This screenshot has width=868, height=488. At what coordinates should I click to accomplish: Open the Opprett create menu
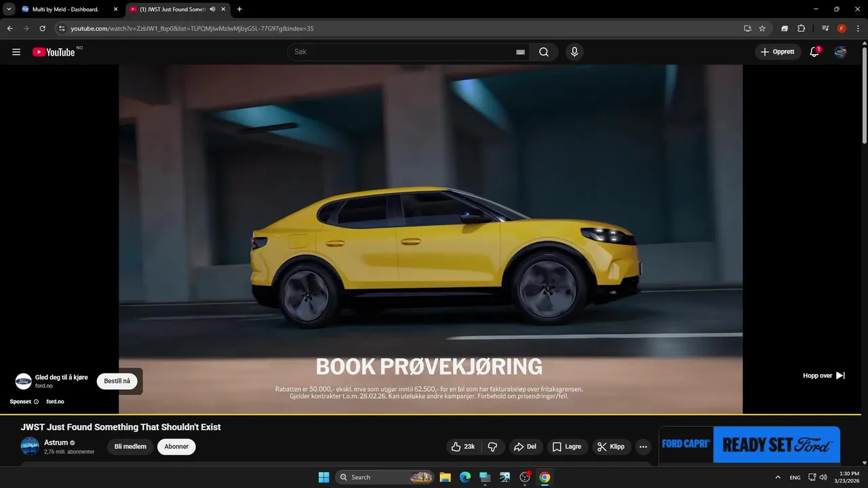[x=778, y=52]
